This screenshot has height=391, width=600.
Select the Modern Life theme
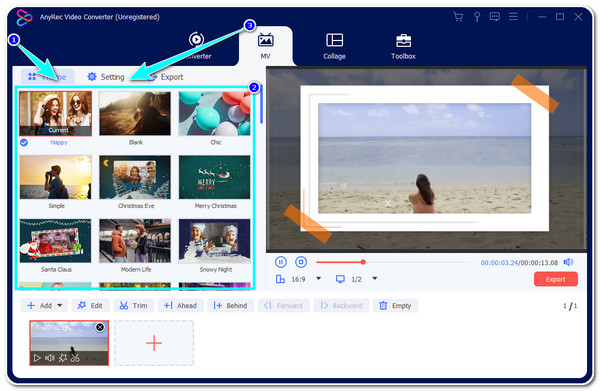[x=135, y=241]
